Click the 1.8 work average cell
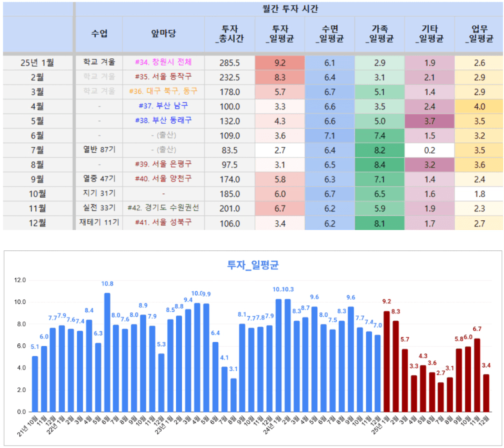504x448 pixels. pyautogui.click(x=479, y=194)
